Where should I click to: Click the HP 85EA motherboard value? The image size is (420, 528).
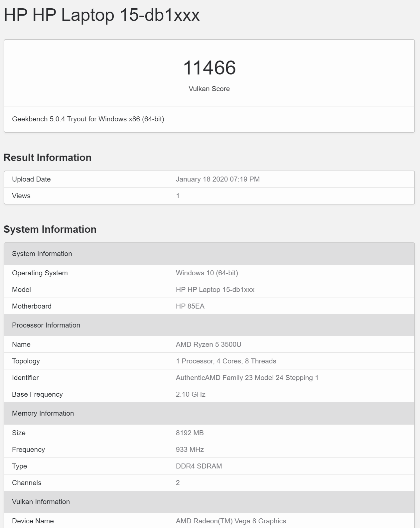pos(190,306)
